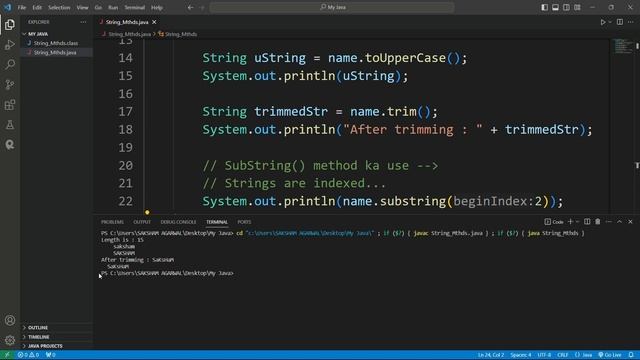Open the Search view icon
This screenshot has height=360, width=640.
(10, 64)
